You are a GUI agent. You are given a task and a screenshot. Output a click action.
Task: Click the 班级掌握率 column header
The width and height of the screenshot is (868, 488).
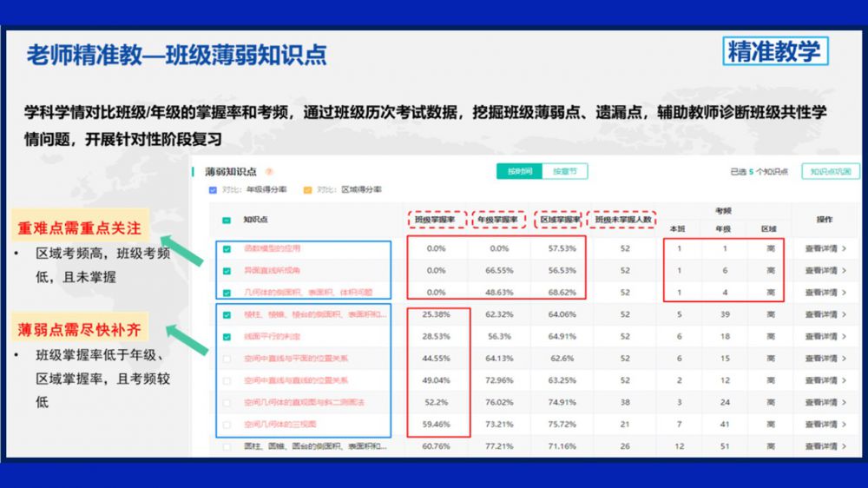click(x=436, y=220)
